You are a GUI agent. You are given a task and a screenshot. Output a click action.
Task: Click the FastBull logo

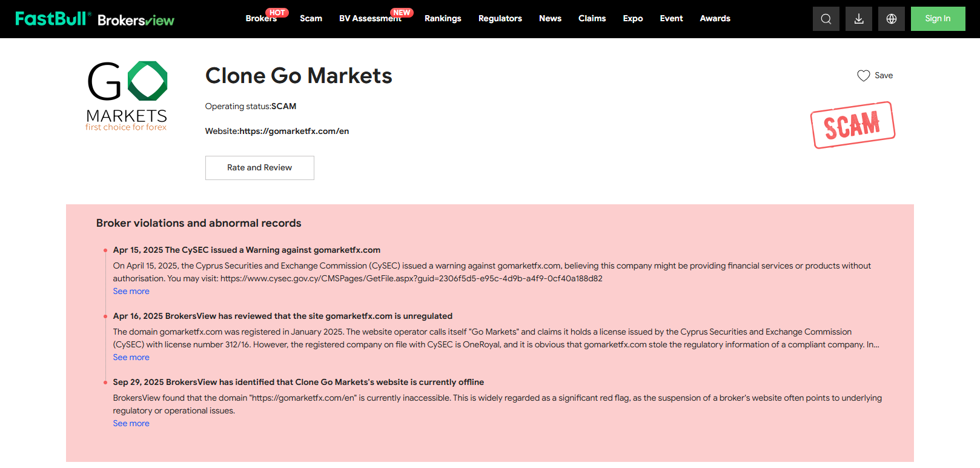(x=53, y=19)
